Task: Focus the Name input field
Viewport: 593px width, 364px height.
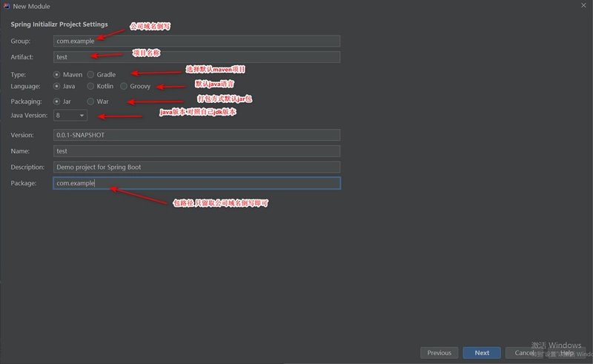Action: tap(196, 151)
